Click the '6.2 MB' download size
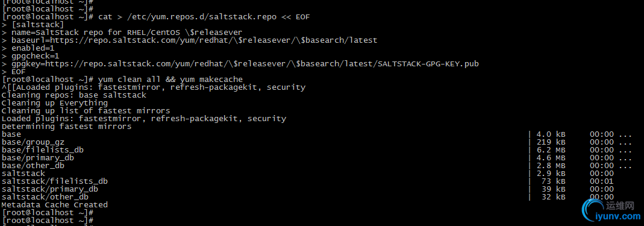The height and width of the screenshot is (226, 644). 551,150
